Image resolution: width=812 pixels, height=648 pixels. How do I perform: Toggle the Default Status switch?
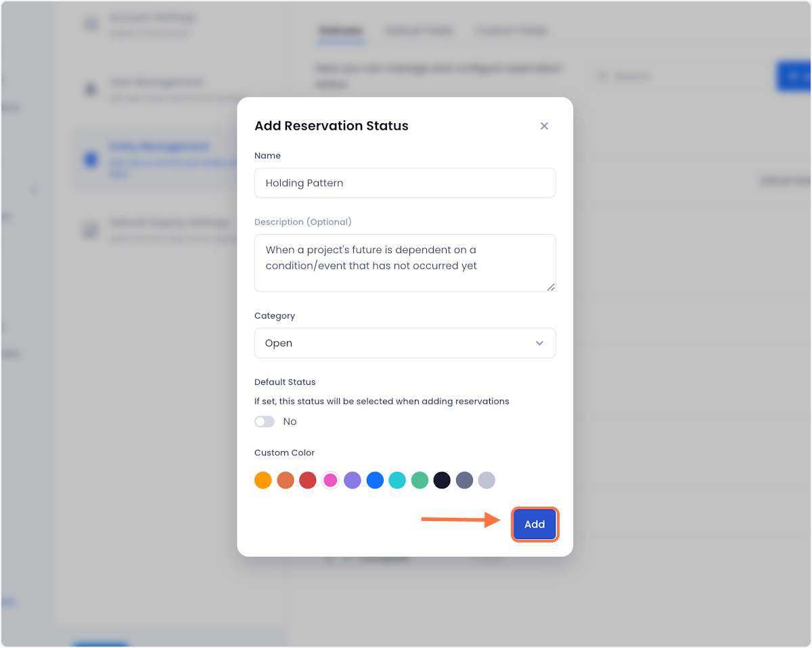pyautogui.click(x=265, y=421)
